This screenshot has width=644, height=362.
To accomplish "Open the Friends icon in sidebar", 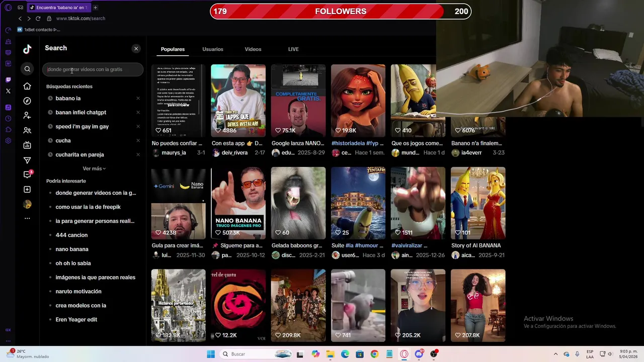I will tap(27, 131).
